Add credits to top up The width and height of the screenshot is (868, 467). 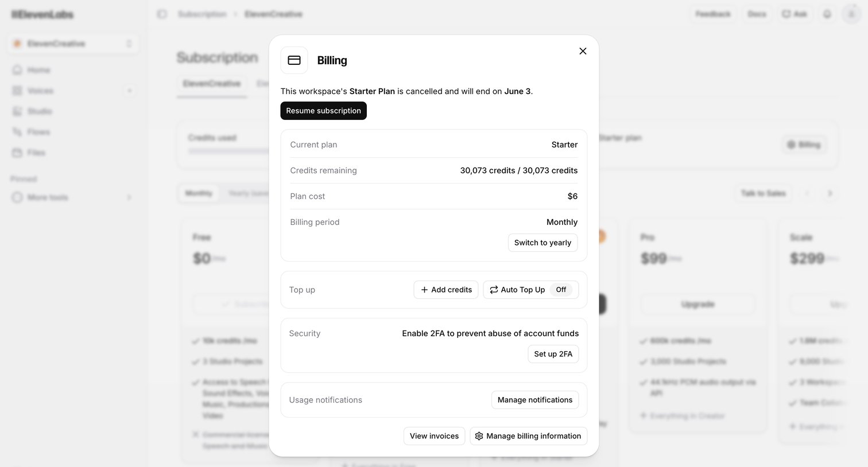446,290
